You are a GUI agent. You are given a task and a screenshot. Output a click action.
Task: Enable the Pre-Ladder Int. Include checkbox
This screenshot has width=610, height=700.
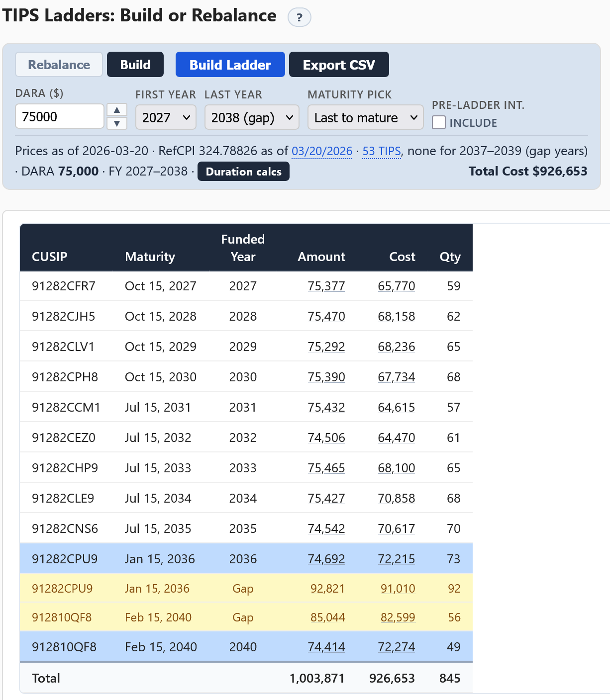click(439, 122)
